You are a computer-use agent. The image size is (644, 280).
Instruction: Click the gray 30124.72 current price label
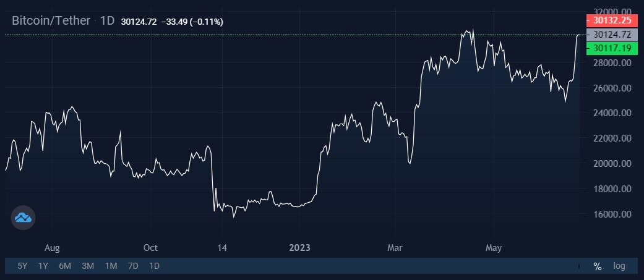point(612,35)
